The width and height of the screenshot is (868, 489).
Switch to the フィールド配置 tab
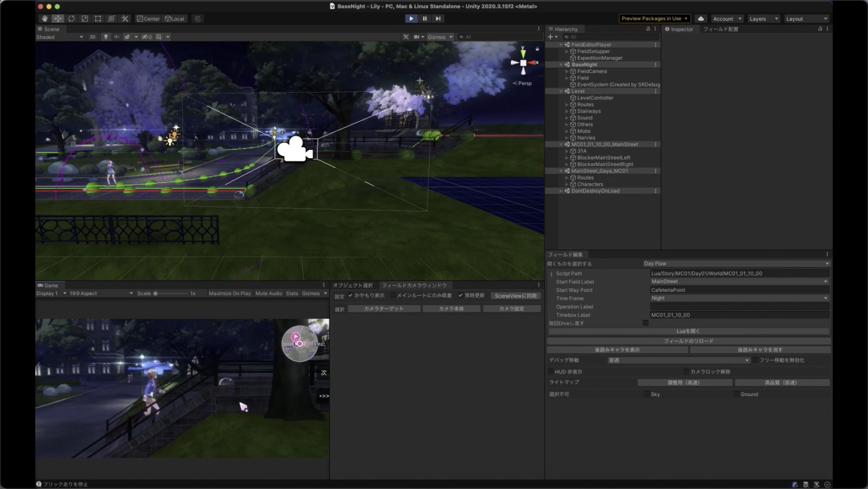coord(720,29)
